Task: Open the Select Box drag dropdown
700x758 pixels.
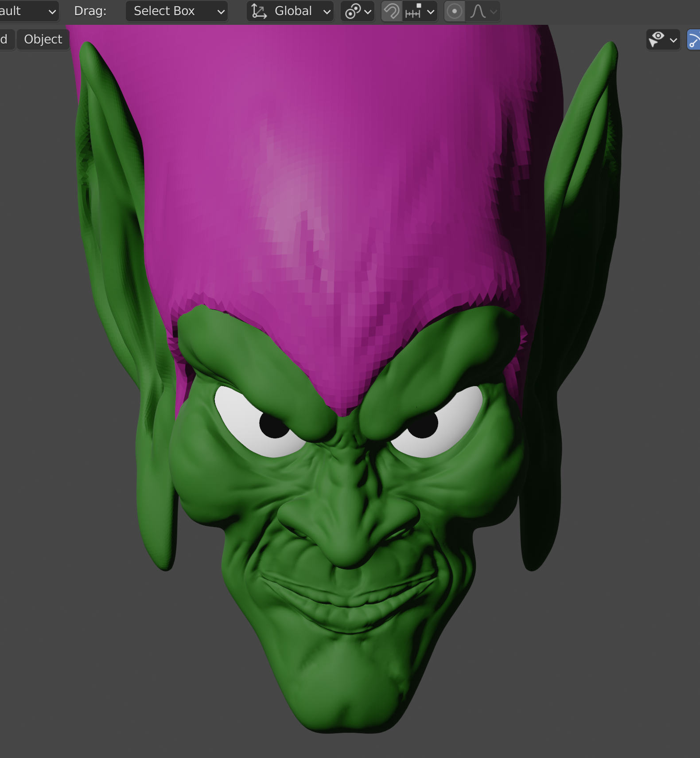Action: tap(177, 11)
